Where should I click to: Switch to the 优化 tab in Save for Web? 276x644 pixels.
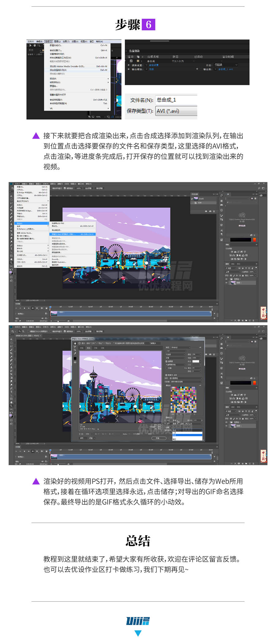point(89,348)
